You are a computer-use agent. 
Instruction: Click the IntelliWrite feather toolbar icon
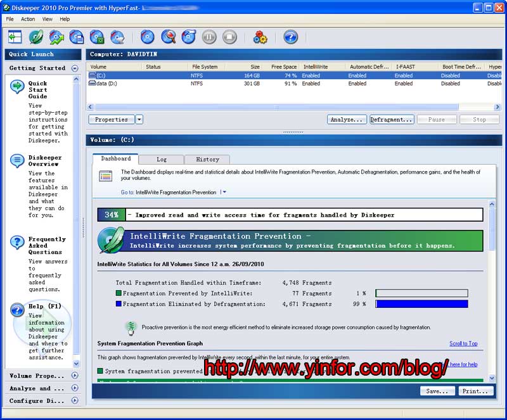36,37
